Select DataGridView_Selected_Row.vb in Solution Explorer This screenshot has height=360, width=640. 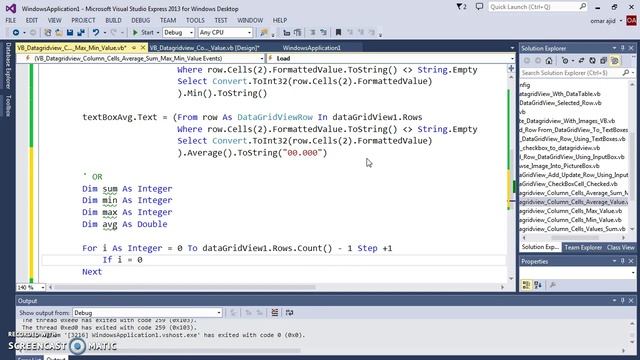pos(560,103)
